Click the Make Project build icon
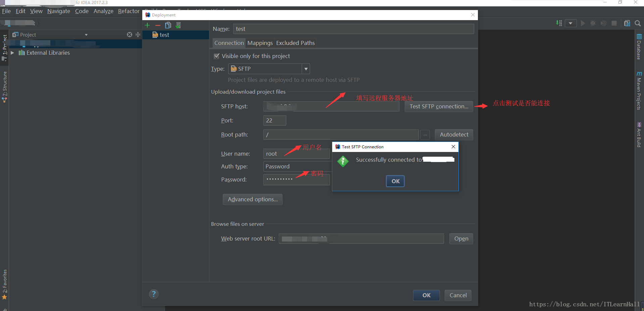 click(559, 23)
